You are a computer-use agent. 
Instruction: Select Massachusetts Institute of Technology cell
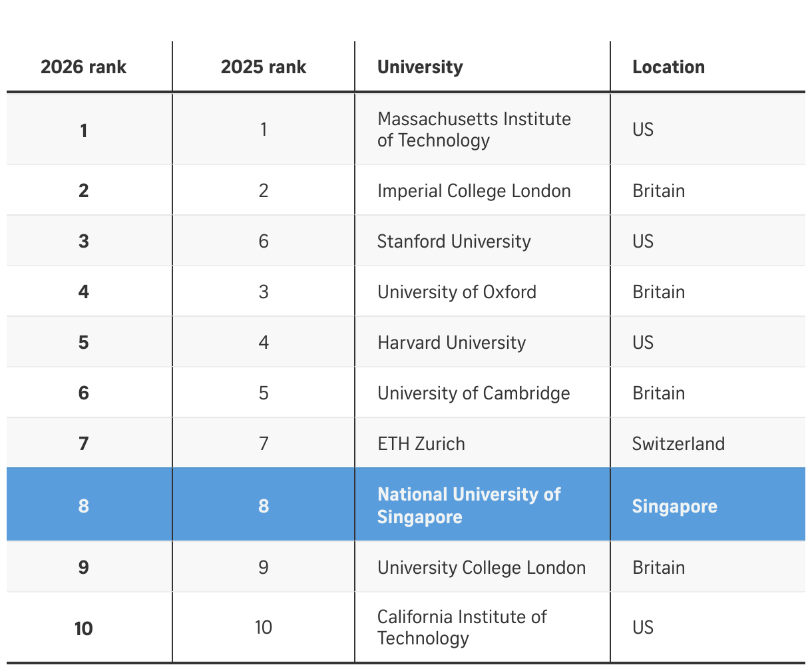(474, 129)
